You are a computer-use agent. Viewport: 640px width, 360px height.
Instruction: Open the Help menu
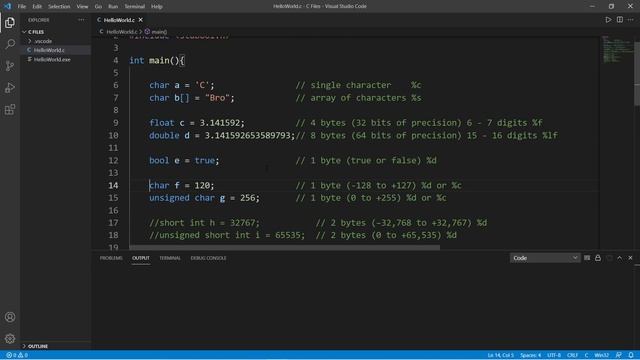tap(157, 7)
